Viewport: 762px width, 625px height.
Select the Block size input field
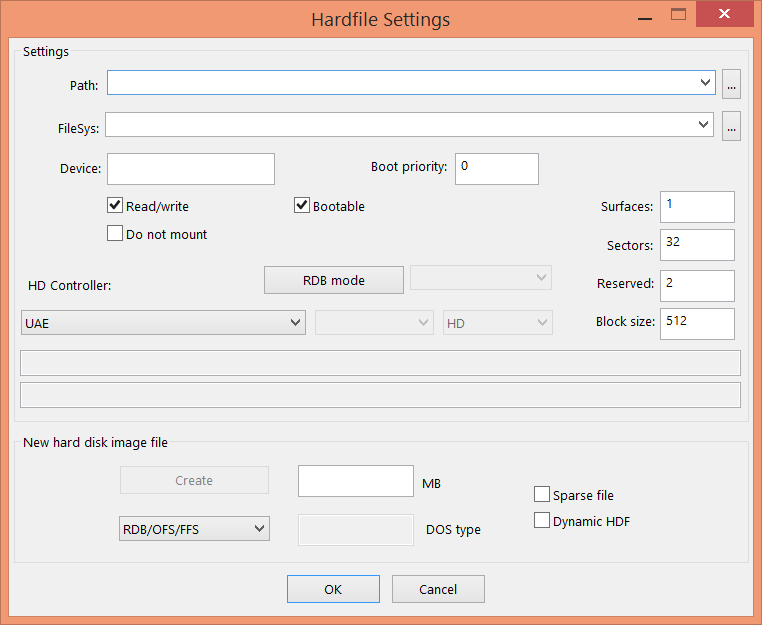coord(697,324)
